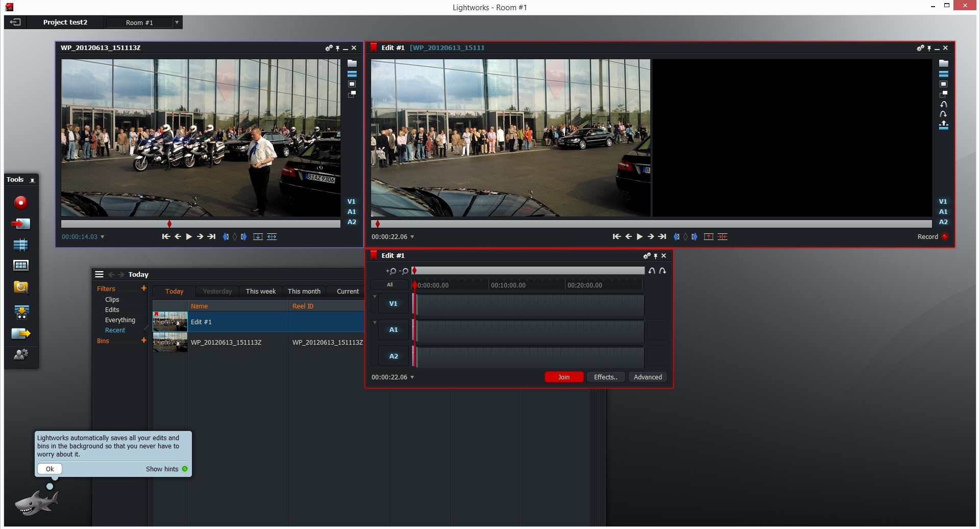Screen dimensions: 980x529
Task: Open Edit viewer timecode 00:00:22.06 dropdown
Action: pyautogui.click(x=412, y=237)
